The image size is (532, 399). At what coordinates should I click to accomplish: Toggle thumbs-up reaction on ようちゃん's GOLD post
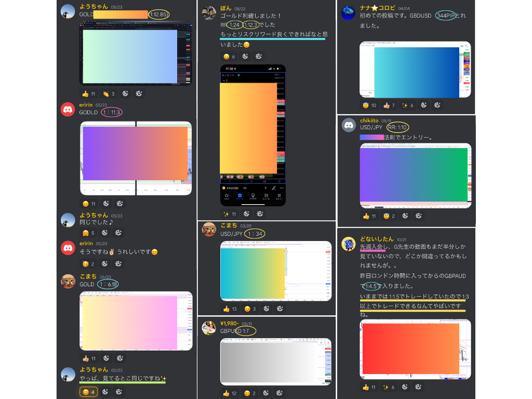[x=89, y=94]
